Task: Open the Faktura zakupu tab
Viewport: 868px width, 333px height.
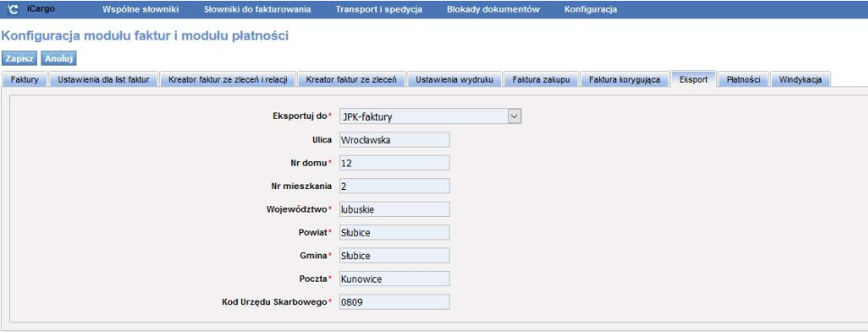Action: tap(541, 80)
